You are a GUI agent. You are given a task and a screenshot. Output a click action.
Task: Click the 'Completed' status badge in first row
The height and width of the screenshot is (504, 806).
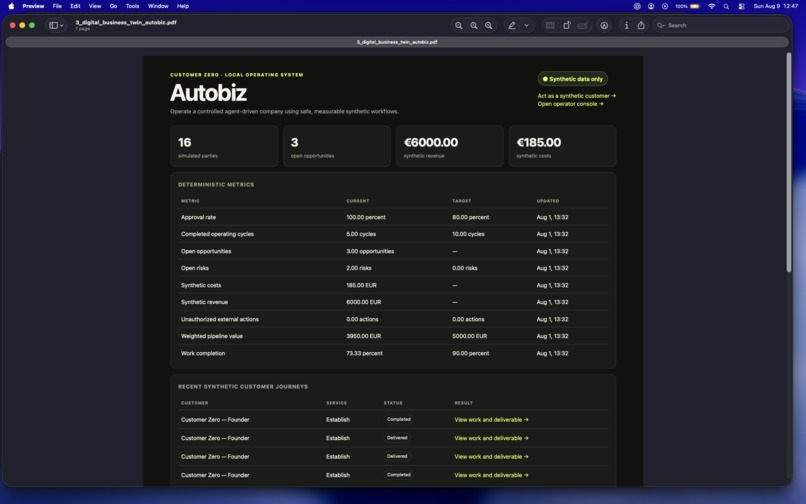click(398, 420)
